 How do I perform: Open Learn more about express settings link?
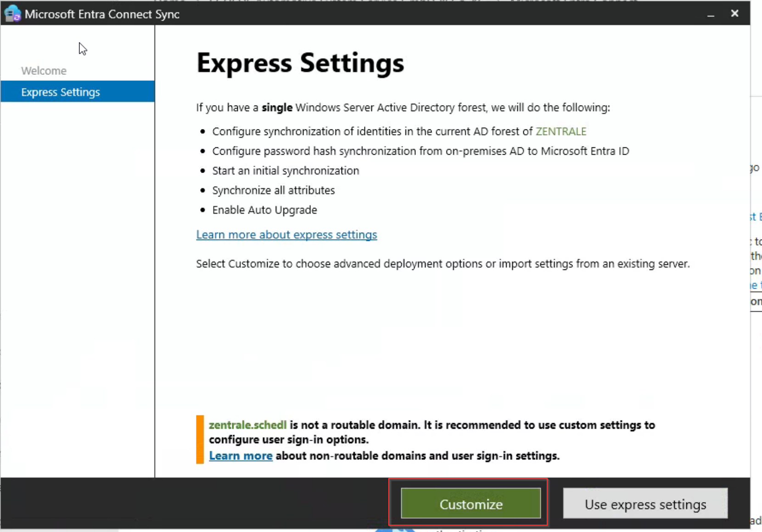(x=286, y=235)
